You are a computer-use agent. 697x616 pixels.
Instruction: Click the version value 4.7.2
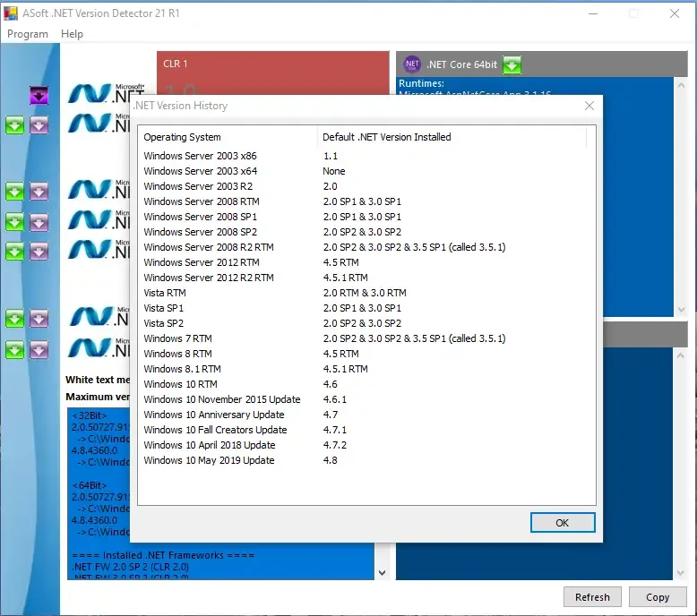(x=335, y=445)
